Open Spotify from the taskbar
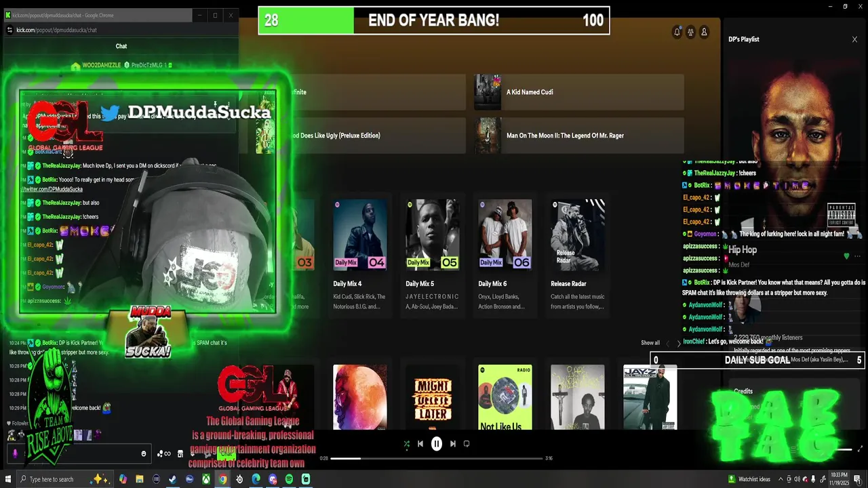The image size is (868, 488). [289, 479]
